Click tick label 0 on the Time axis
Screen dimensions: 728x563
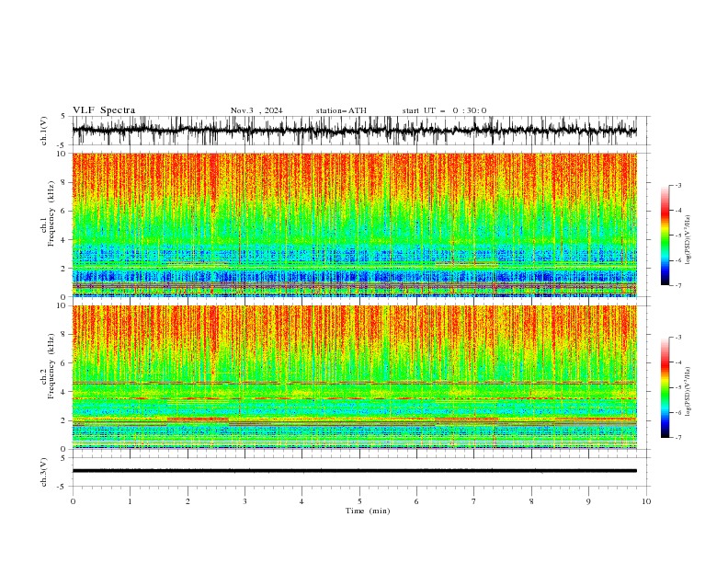point(73,501)
